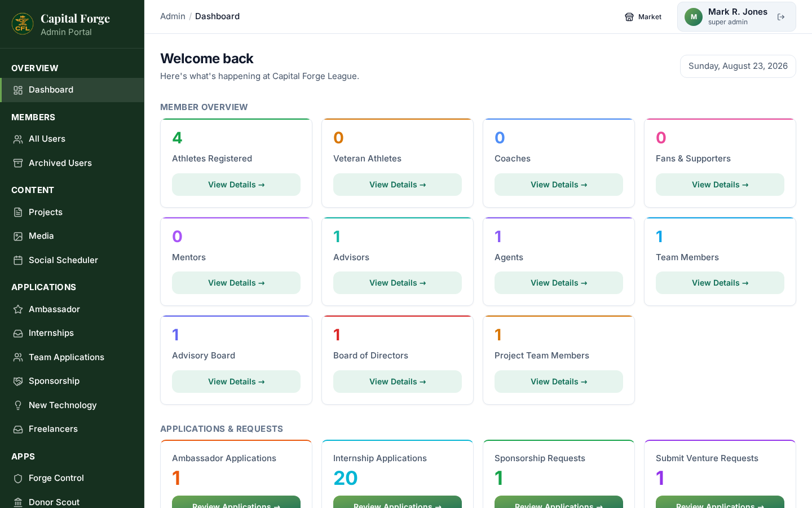
Task: Review Sponsorship Requests
Action: [x=559, y=502]
